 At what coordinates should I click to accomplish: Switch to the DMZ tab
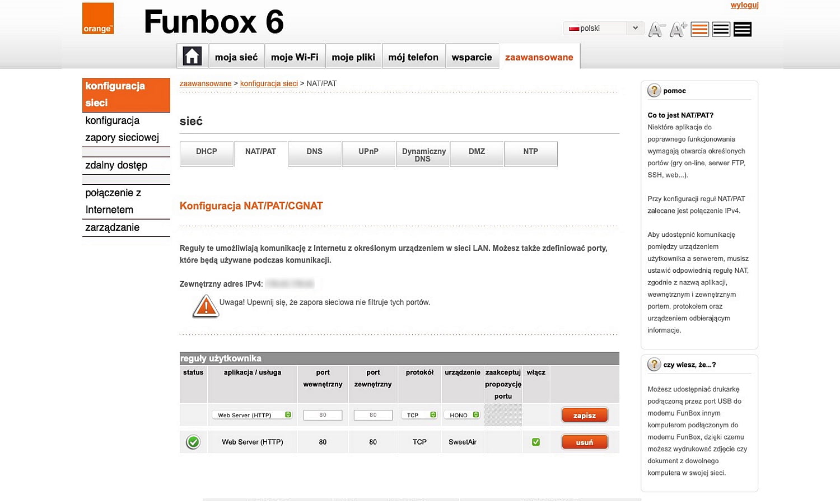[x=477, y=153]
